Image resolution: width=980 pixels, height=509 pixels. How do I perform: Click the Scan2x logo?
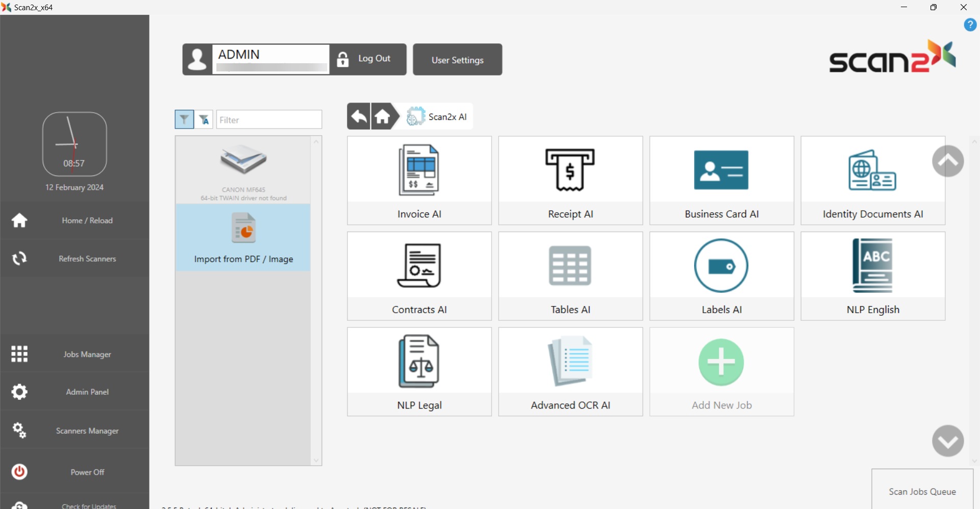[892, 56]
